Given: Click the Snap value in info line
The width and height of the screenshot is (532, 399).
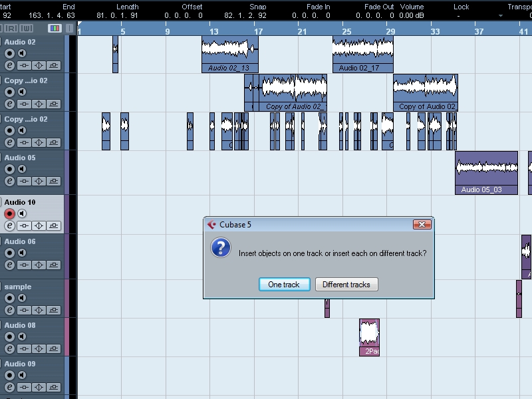Looking at the screenshot, I should (x=245, y=15).
